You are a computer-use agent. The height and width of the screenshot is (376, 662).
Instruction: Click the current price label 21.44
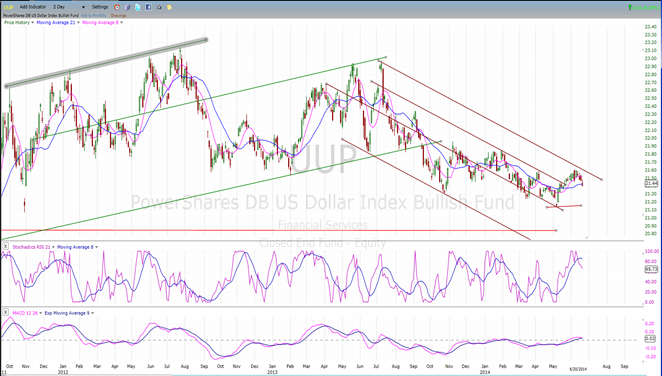tap(651, 184)
